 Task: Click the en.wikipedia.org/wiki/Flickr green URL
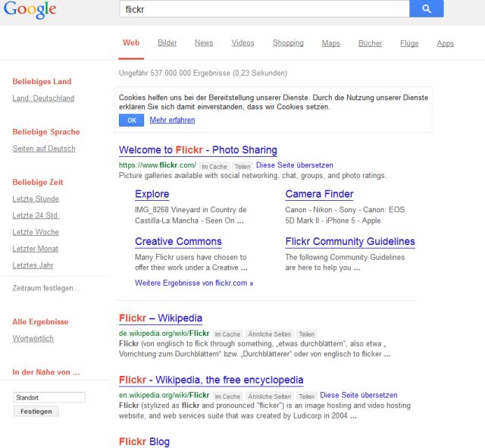tap(164, 396)
